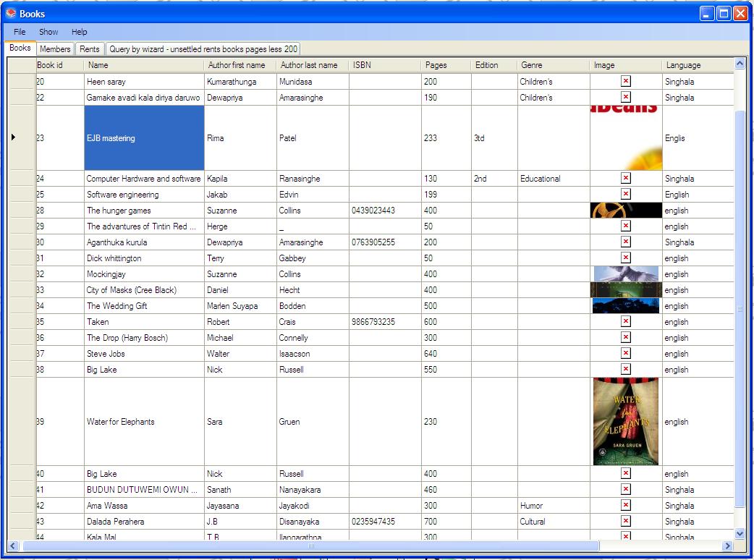The image size is (754, 560).
Task: Select the Educational genre cell
Action: pyautogui.click(x=554, y=178)
